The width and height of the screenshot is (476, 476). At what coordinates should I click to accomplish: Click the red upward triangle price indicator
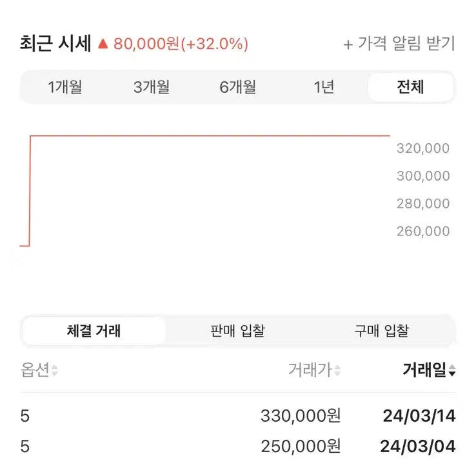click(103, 44)
